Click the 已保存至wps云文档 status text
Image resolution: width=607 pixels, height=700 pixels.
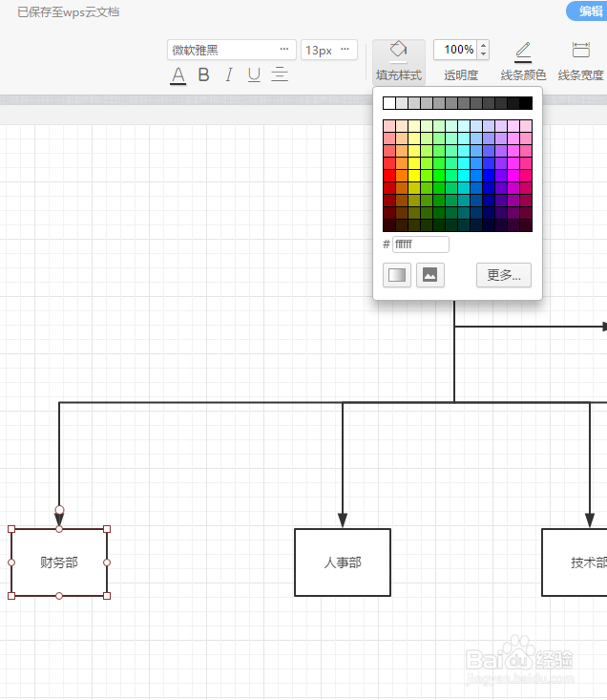[x=68, y=12]
